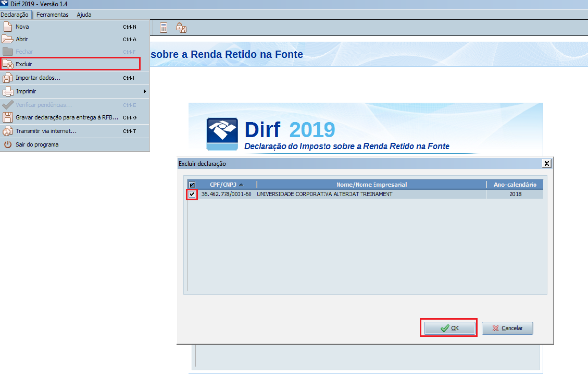Image resolution: width=588 pixels, height=376 pixels.
Task: Sort the list by CPF/CNPJ column
Action: pyautogui.click(x=226, y=185)
